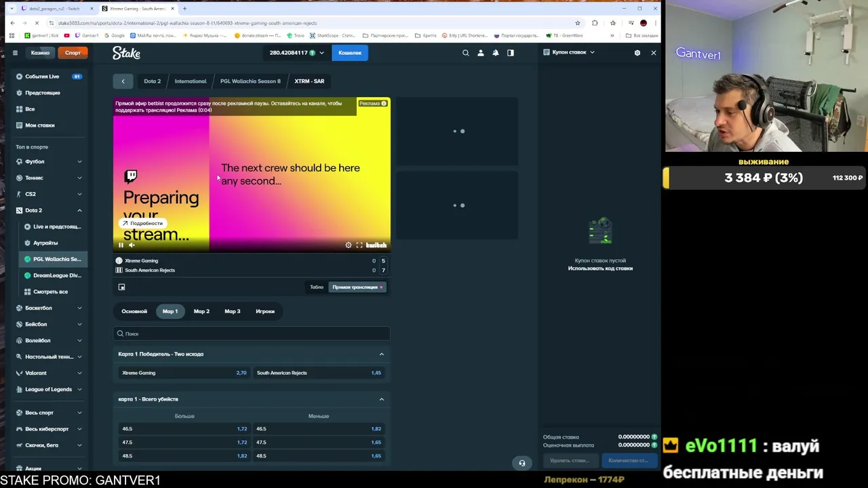Click the market search field
This screenshot has height=488, width=868.
252,333
